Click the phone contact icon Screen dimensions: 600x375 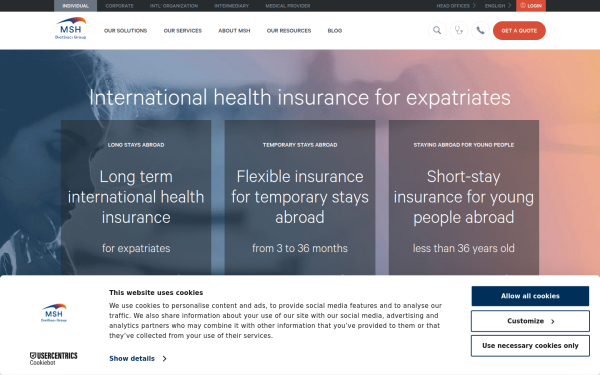coord(480,31)
